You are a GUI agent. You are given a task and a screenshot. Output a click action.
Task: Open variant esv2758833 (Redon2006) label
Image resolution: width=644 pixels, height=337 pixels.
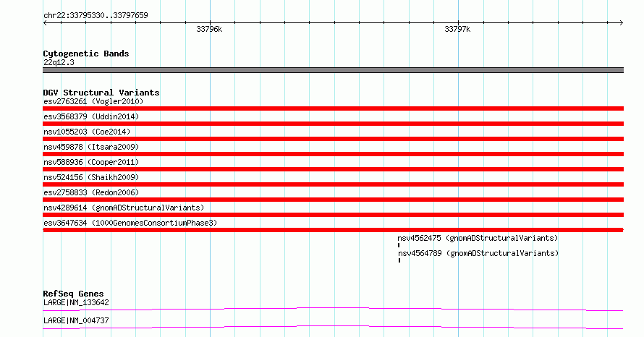click(91, 192)
